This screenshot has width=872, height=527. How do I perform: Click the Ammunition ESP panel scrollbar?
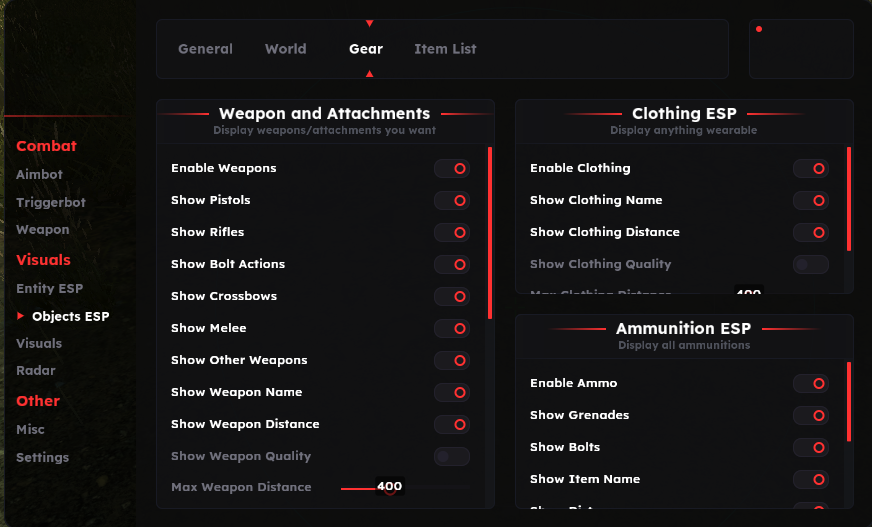point(849,402)
